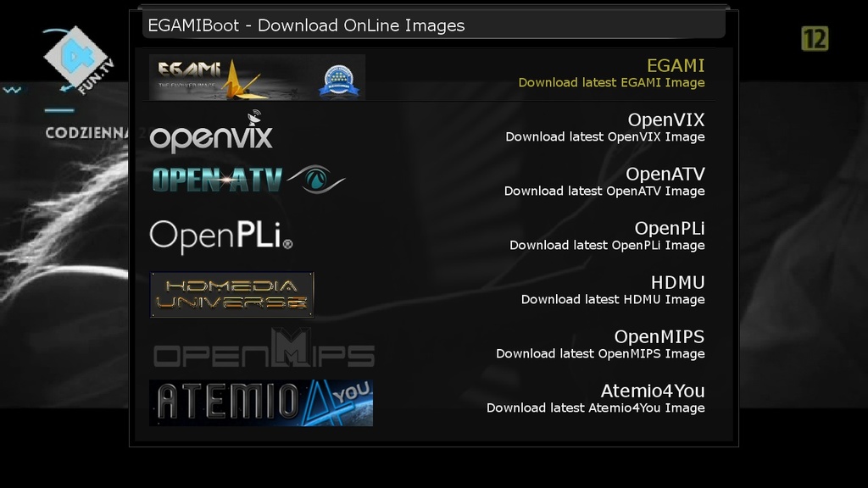Click 'Download latest Atemio4You Image' text
Image resolution: width=868 pixels, height=488 pixels.
(x=596, y=408)
